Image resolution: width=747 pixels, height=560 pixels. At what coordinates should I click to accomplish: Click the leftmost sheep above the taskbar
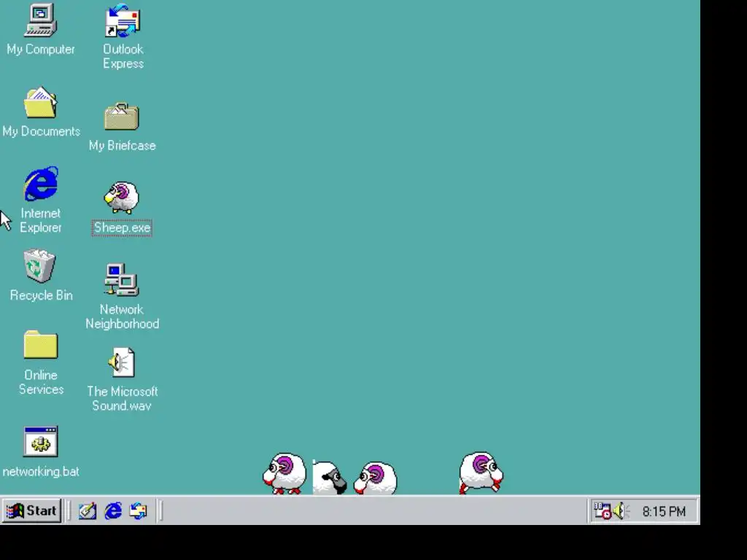[285, 473]
